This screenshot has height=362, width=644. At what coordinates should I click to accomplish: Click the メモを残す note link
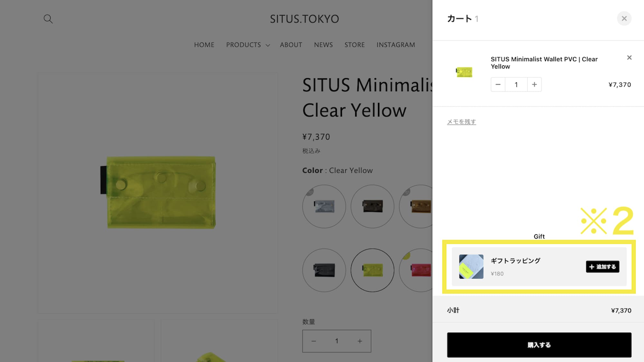[461, 121]
